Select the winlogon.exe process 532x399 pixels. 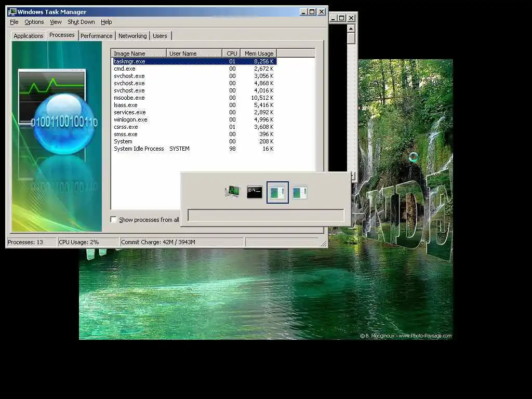(x=194, y=120)
